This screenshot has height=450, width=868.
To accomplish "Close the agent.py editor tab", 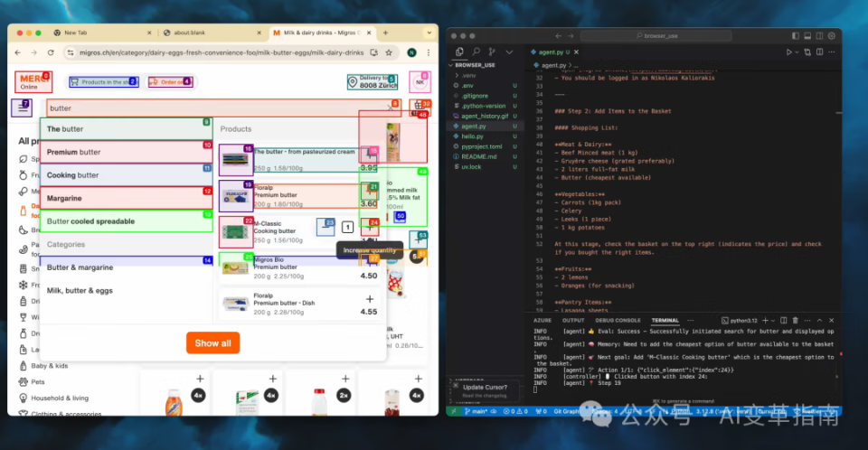I will pyautogui.click(x=576, y=52).
